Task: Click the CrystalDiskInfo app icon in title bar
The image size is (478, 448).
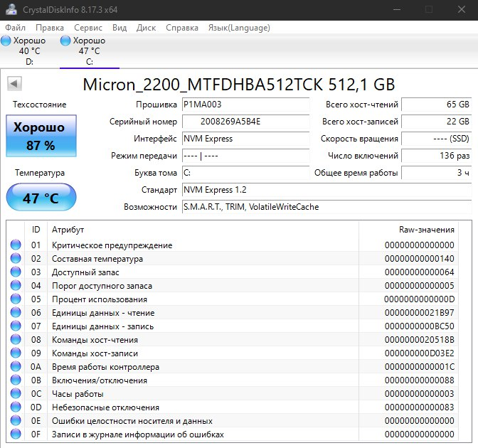Action: [x=11, y=9]
